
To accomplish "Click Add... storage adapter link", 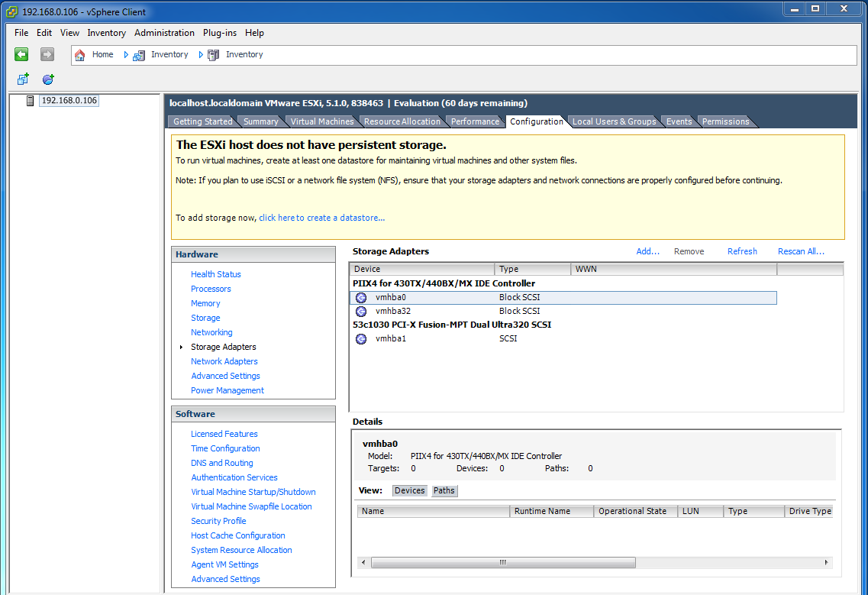I will coord(647,251).
